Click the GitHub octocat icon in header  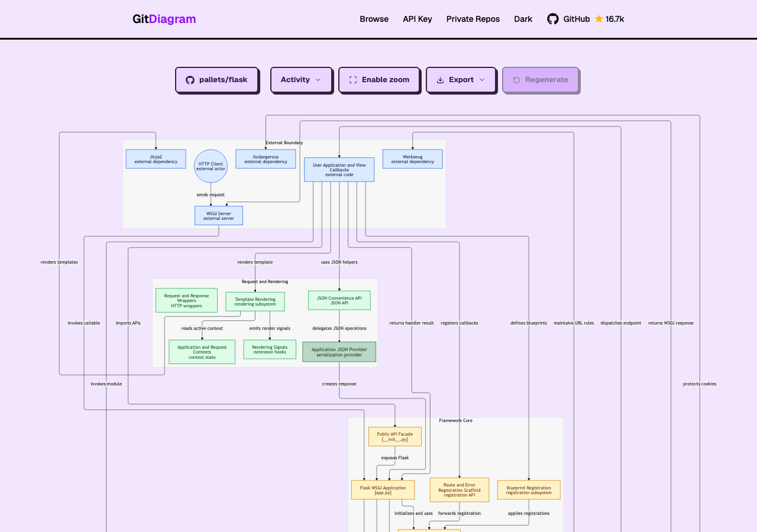pos(552,19)
